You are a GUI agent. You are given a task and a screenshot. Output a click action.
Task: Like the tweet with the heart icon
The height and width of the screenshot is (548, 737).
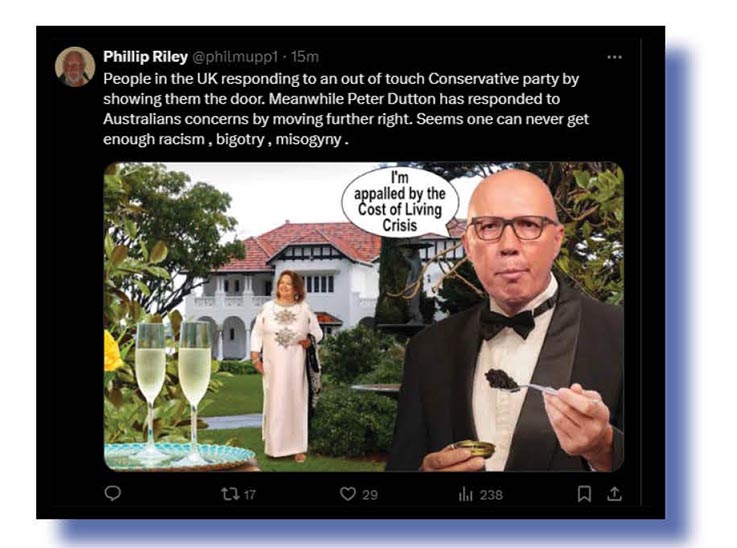349,494
